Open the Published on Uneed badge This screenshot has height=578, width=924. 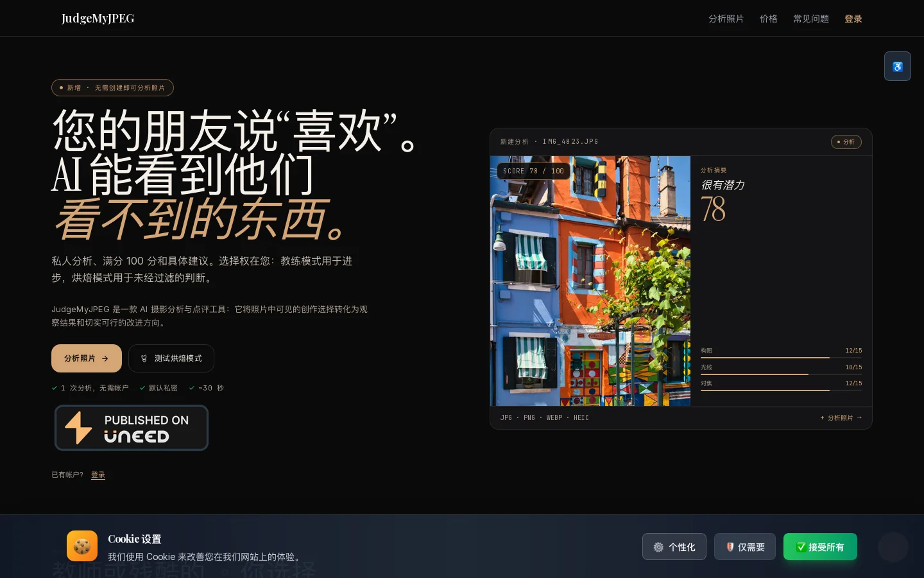tap(132, 428)
